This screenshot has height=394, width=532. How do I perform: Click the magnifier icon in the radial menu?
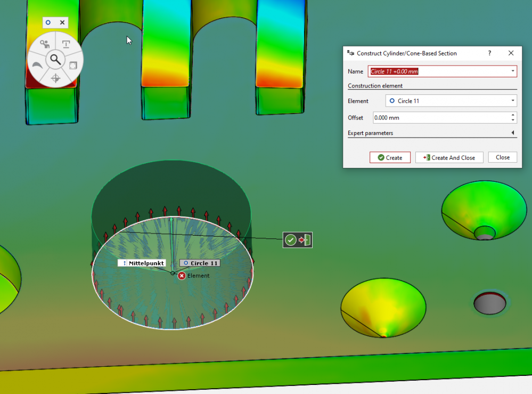point(55,60)
